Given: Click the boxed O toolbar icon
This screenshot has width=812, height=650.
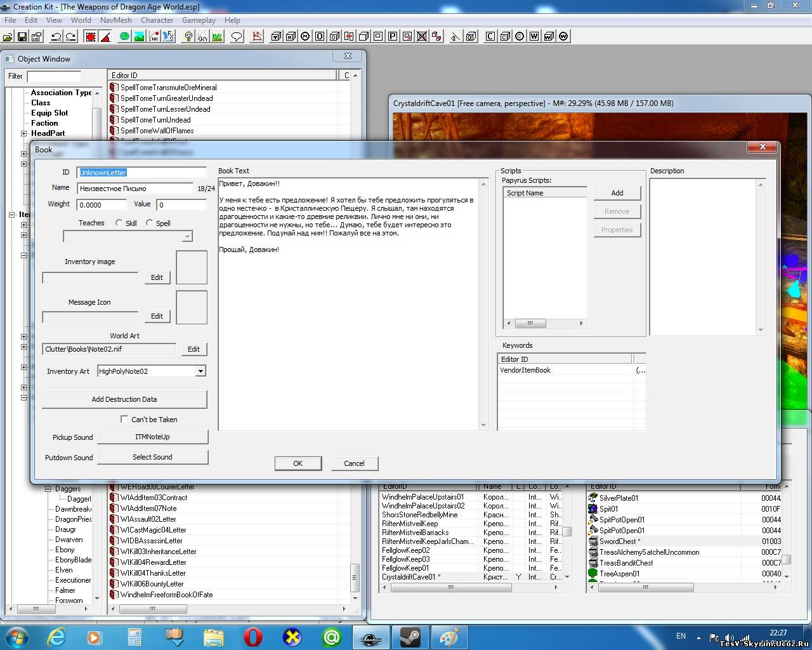Looking at the screenshot, I should [320, 36].
